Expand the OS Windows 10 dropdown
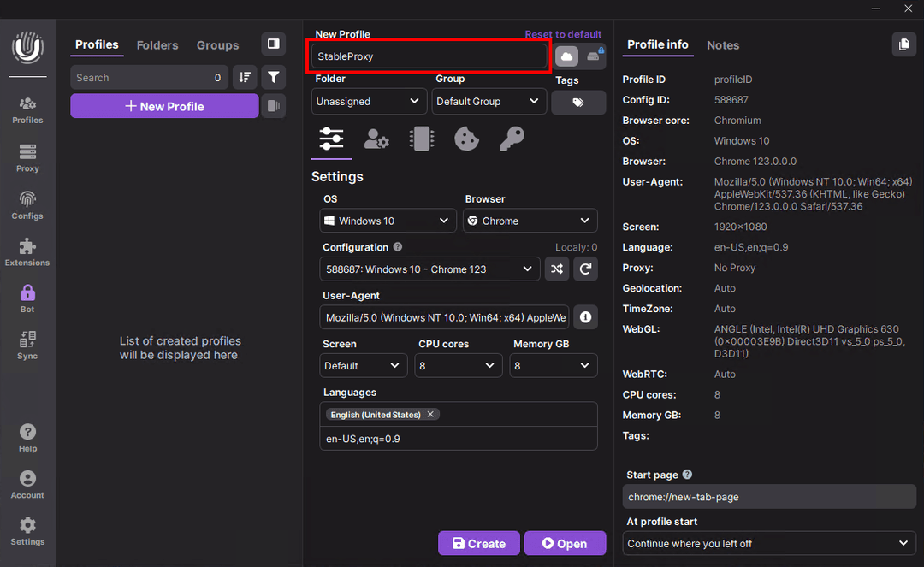 point(388,221)
